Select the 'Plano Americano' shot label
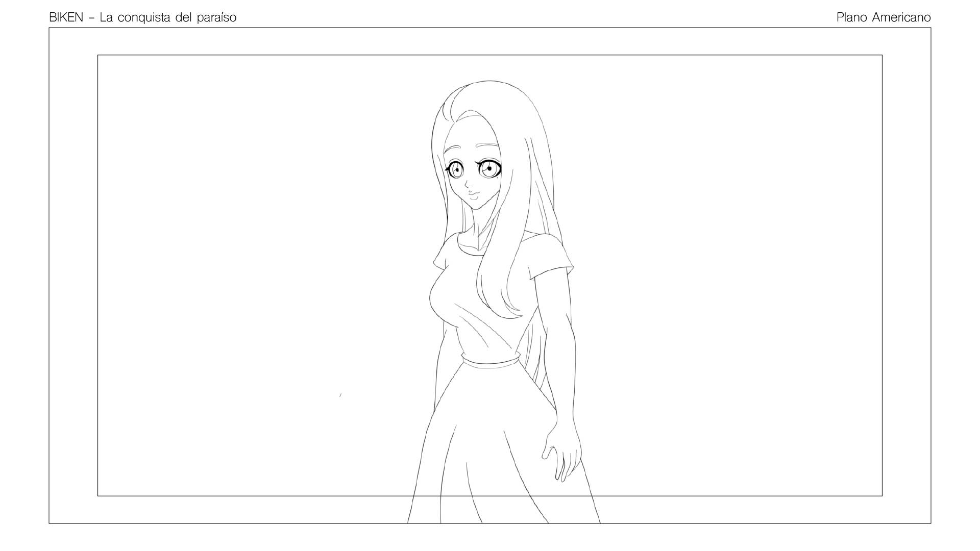This screenshot has width=980, height=551. point(884,17)
